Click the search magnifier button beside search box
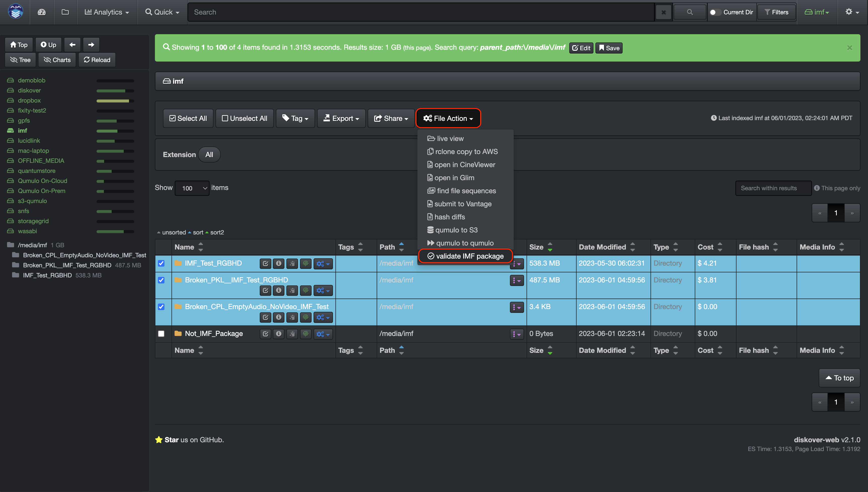The height and width of the screenshot is (492, 868). (689, 12)
